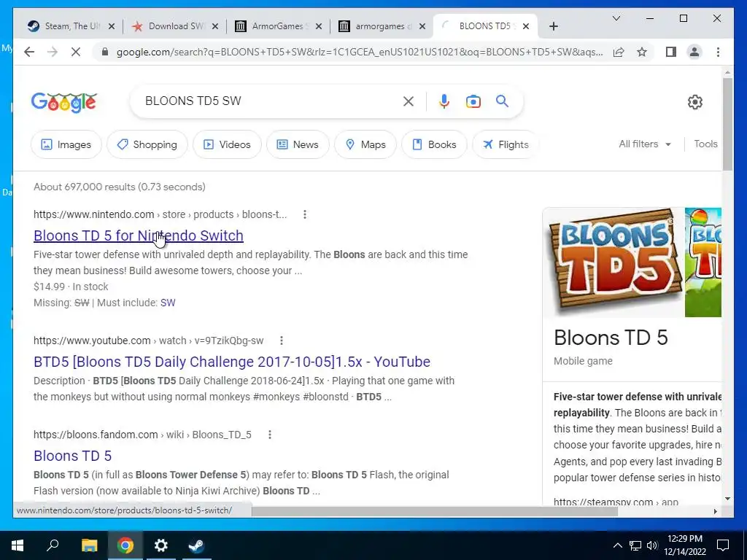Open the Windows notification center

723,545
